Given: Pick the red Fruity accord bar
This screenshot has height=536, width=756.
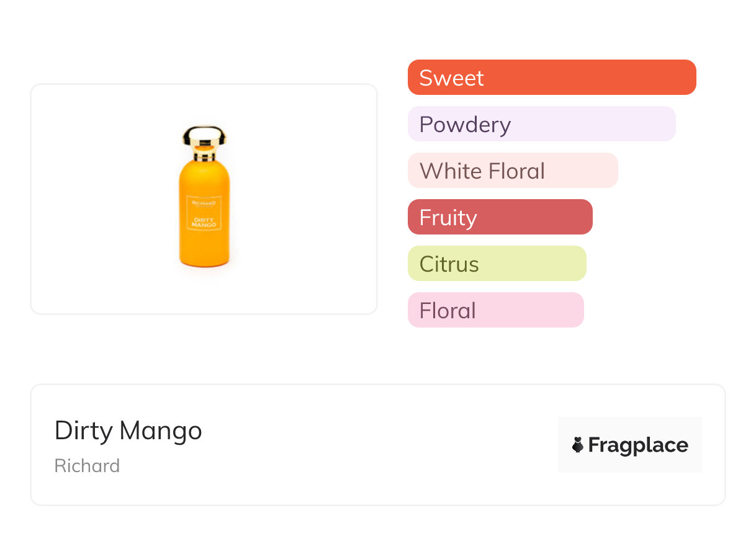Looking at the screenshot, I should pos(500,217).
